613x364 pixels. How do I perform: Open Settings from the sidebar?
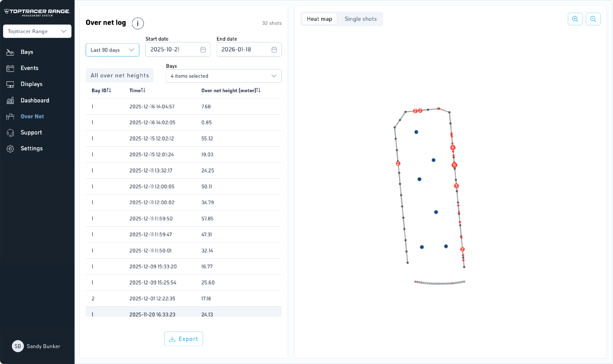coord(31,148)
